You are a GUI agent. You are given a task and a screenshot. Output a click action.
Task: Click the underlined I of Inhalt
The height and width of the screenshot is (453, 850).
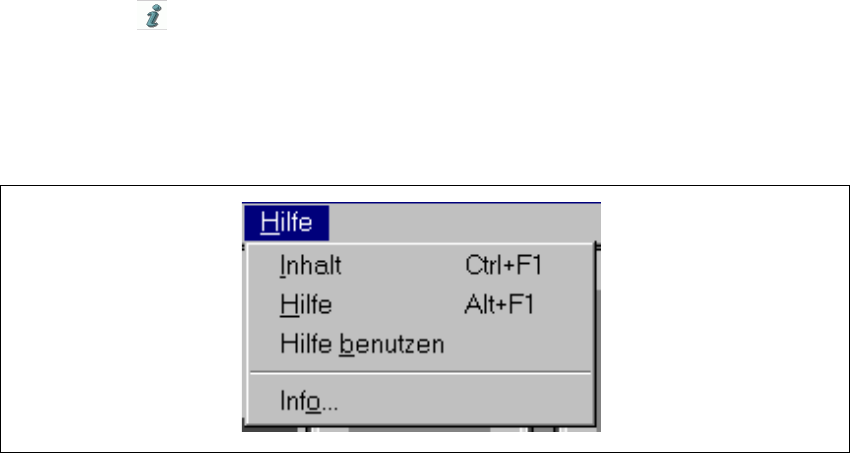(284, 267)
